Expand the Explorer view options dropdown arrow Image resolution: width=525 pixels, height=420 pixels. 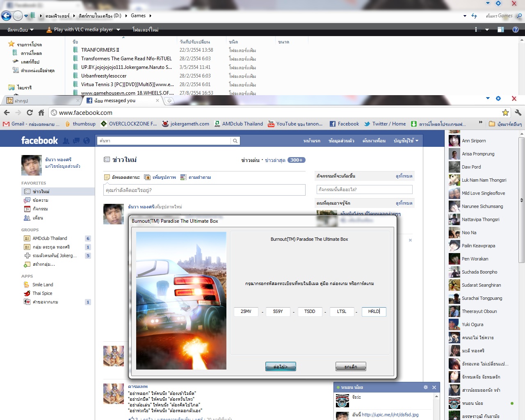(487, 30)
